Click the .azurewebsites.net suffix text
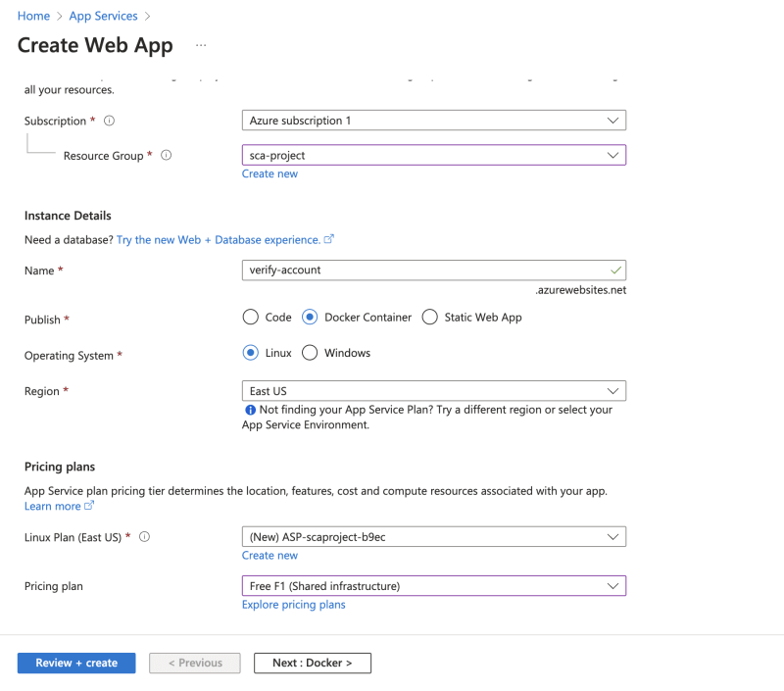Viewport: 784px width, 691px height. click(x=580, y=290)
